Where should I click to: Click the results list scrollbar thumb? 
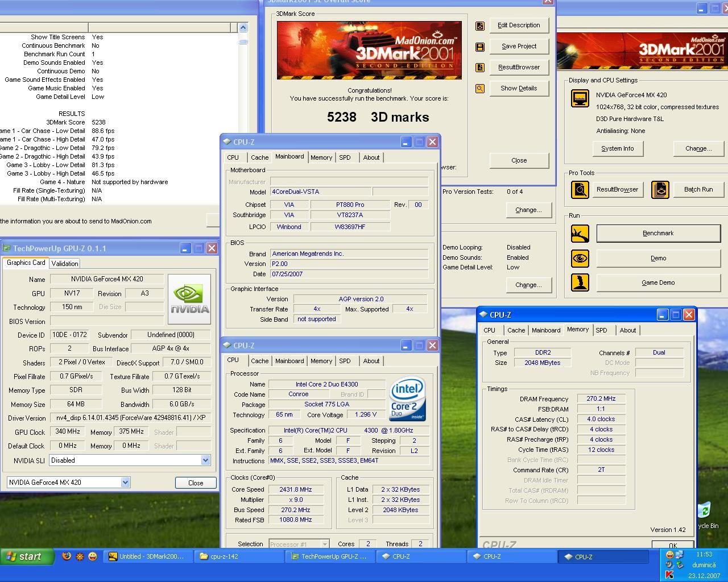243,41
